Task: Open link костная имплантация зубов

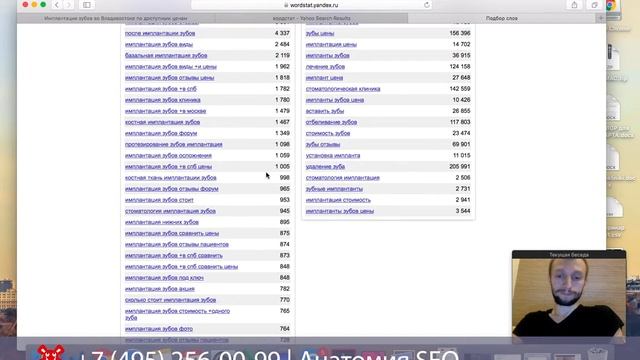Action: [x=162, y=122]
